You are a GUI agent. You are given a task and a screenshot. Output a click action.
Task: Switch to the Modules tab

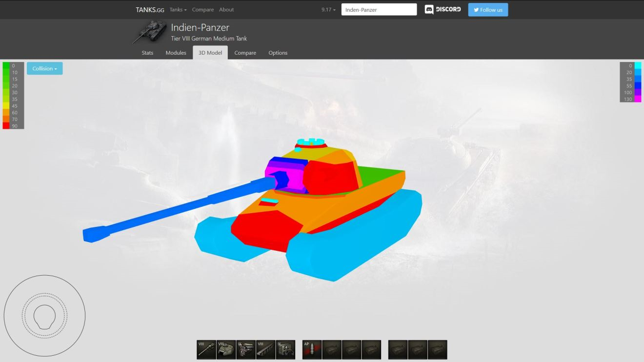coord(176,53)
